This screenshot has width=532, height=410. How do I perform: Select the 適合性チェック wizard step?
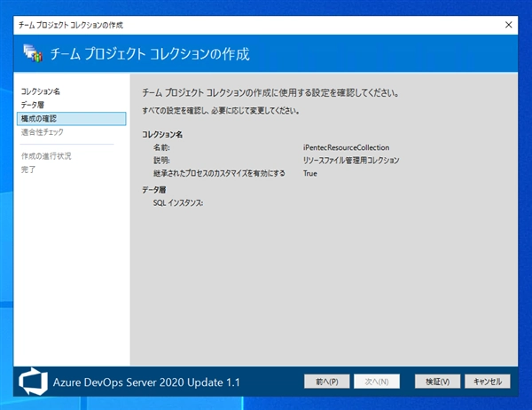pos(43,132)
